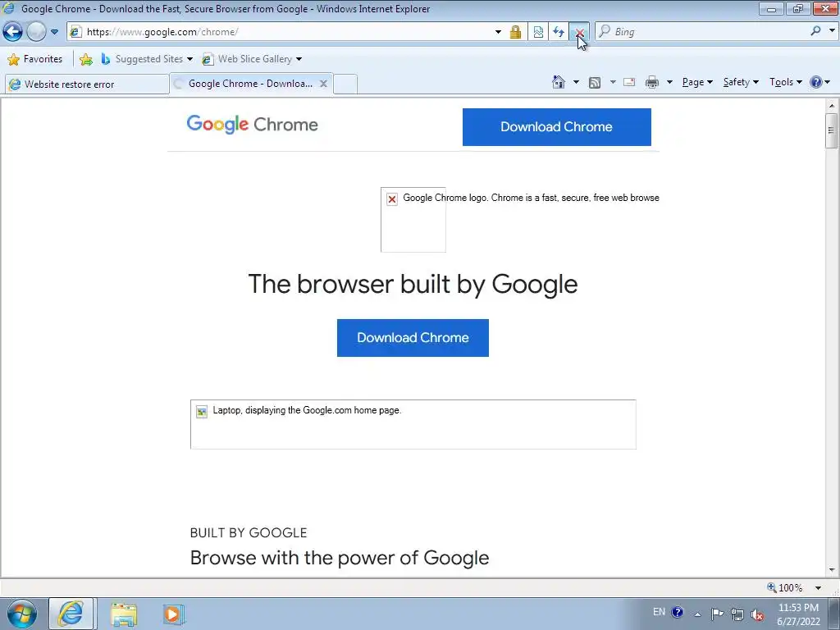Viewport: 840px width, 630px height.
Task: Click the 100% zoom level button
Action: click(x=785, y=587)
